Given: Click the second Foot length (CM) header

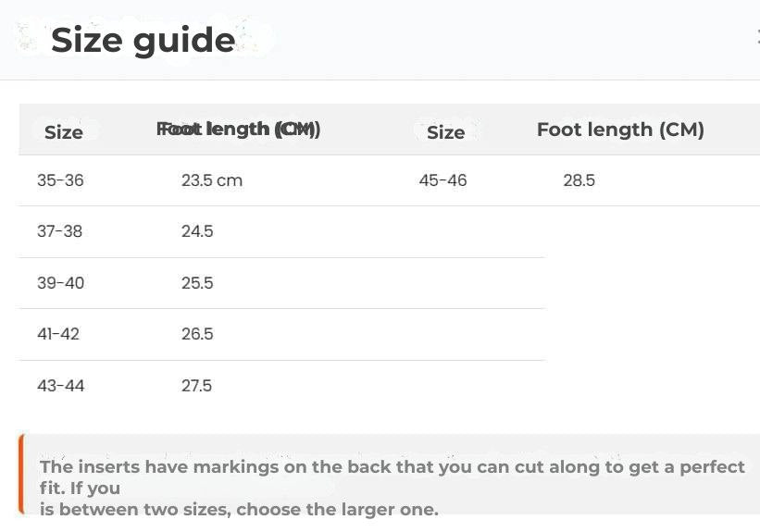Looking at the screenshot, I should (x=620, y=130).
